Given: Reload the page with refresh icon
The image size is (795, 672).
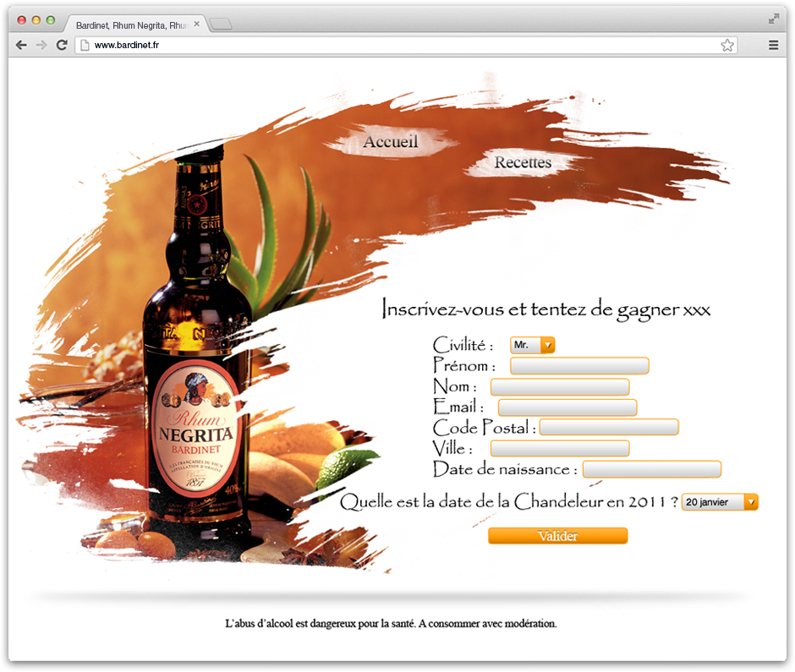Looking at the screenshot, I should pyautogui.click(x=62, y=45).
